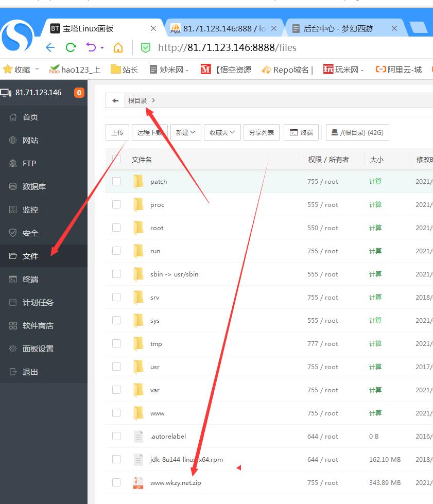Click 计算 size link for root folder
Screen dimensions: 433x504
pyautogui.click(x=375, y=228)
